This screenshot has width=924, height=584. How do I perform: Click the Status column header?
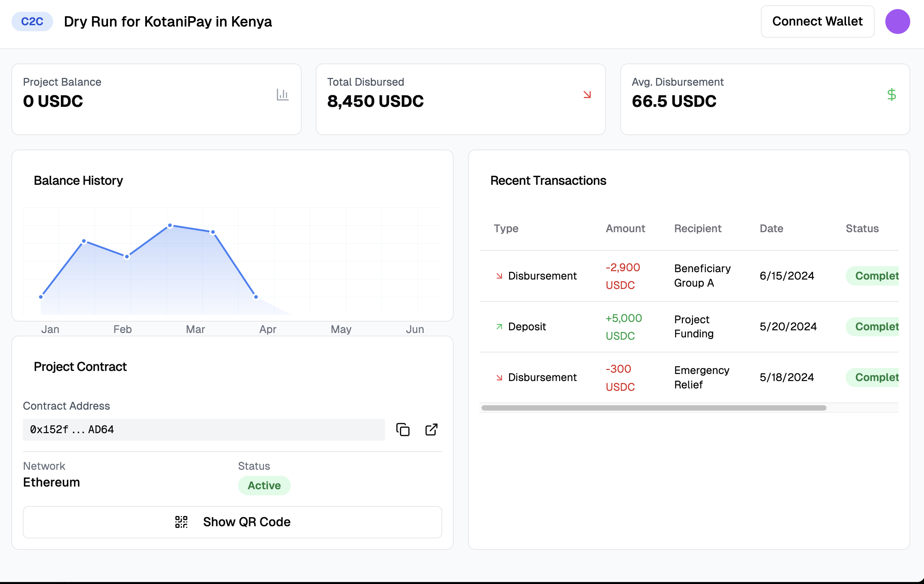(x=862, y=228)
